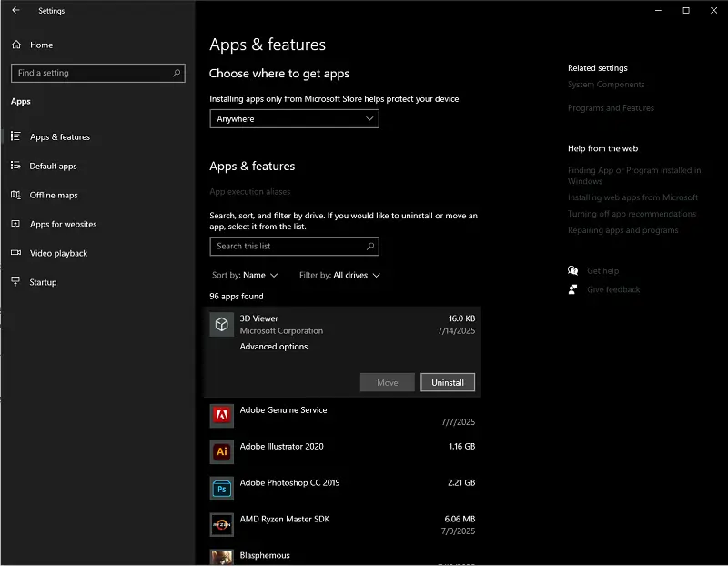The image size is (728, 566).
Task: Click the 3D Viewer app icon
Action: click(221, 325)
